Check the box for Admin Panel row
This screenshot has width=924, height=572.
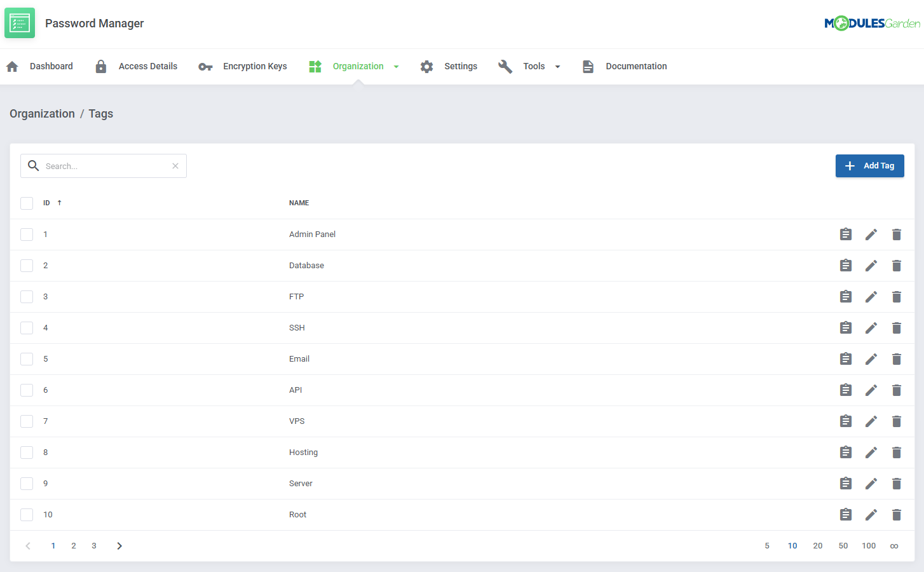tap(27, 235)
